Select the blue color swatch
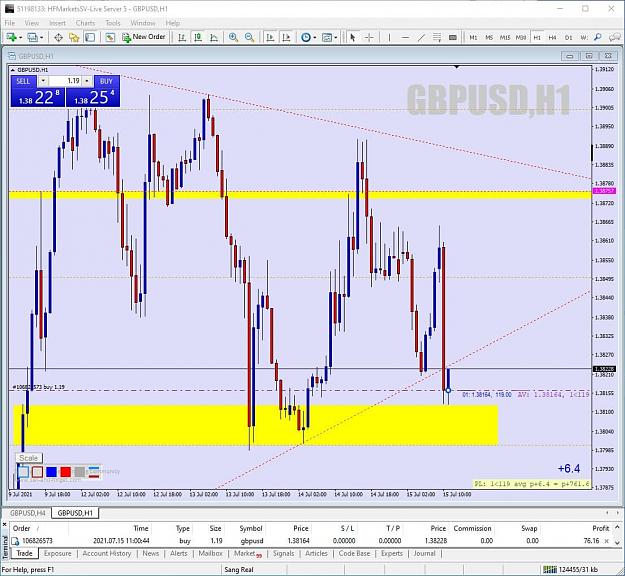Screen dimensions: 625x576 click(51, 472)
